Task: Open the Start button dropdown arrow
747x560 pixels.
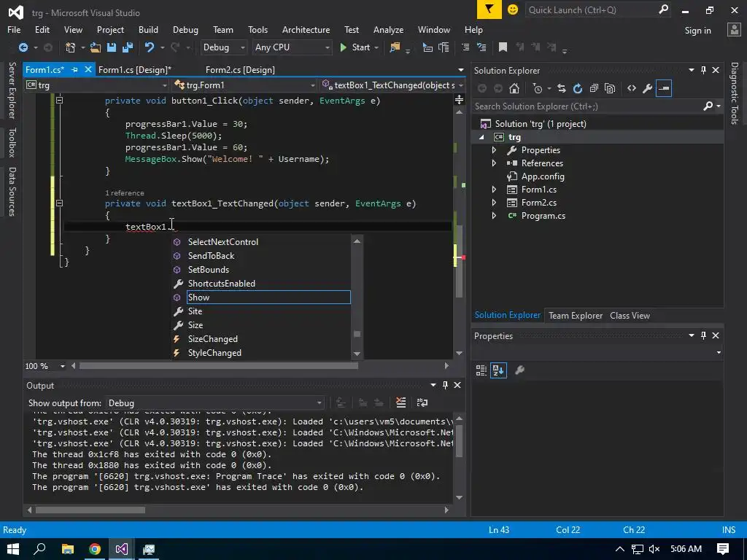Action: 376,47
